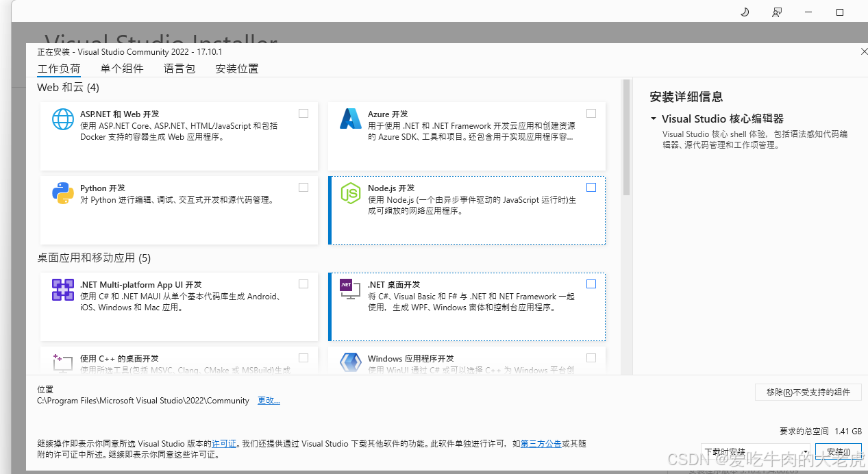Enable ASP.NET and Web development workload
Screen dimensions: 868x474
tap(303, 114)
